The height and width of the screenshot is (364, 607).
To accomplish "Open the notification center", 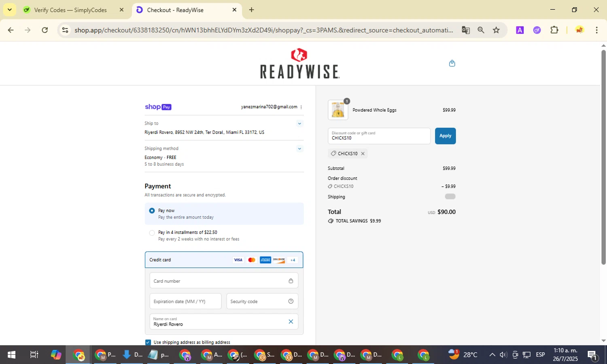I will [592, 356].
